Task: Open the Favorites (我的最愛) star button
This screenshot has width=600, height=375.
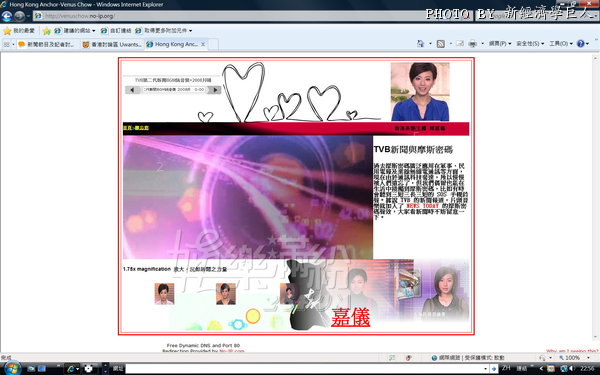Action: (19, 31)
